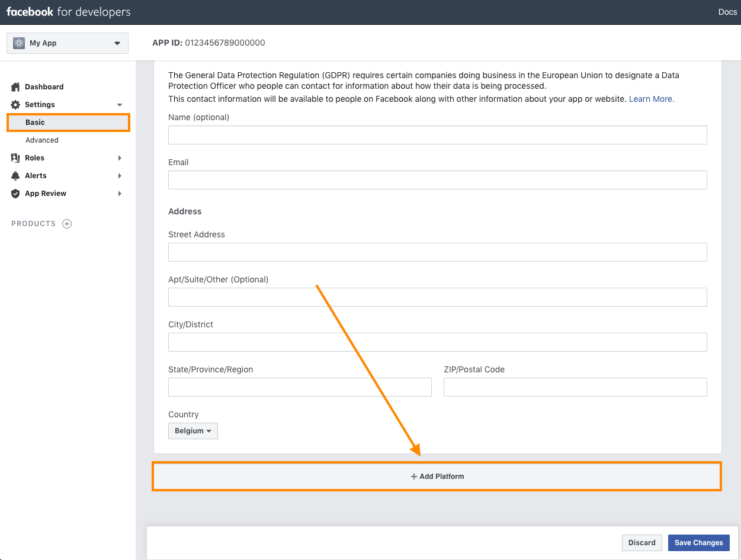Click the plus icon next to Products
Image resolution: width=741 pixels, height=560 pixels.
[x=67, y=224]
